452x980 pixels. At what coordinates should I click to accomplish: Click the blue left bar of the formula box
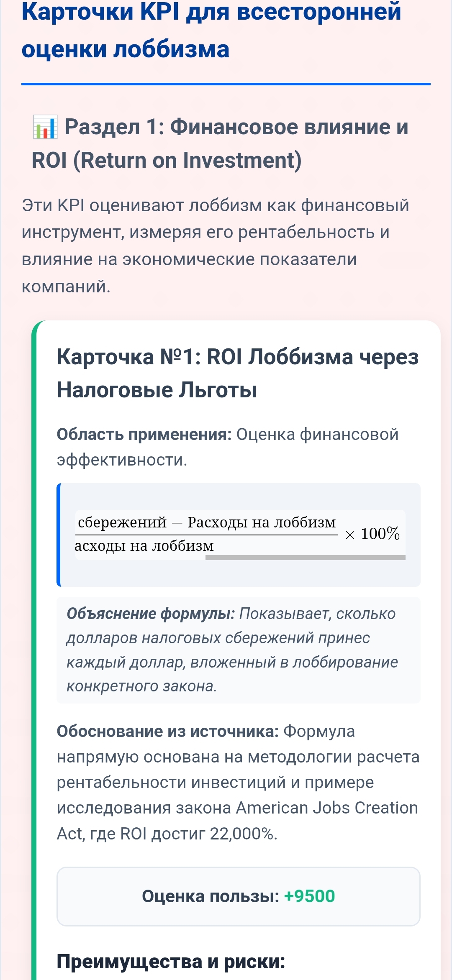[x=59, y=535]
